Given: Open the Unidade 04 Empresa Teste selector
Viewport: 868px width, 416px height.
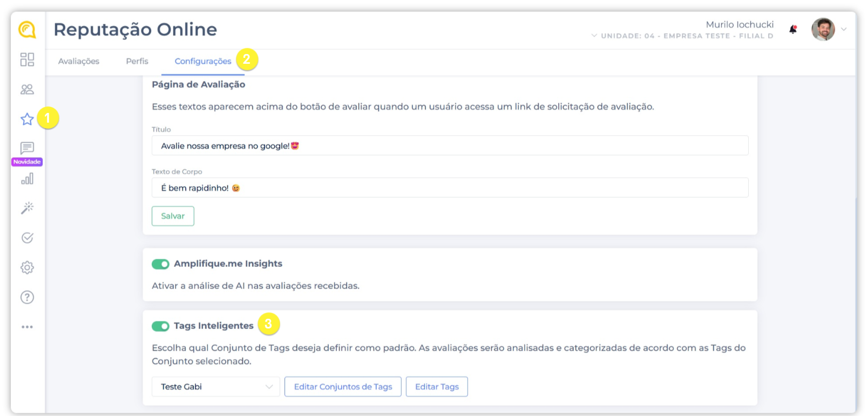Looking at the screenshot, I should point(683,36).
